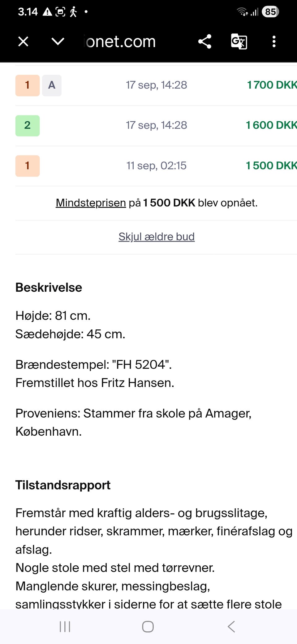Select the 1600 DKK bid amount
This screenshot has height=644, width=297.
pos(271,125)
